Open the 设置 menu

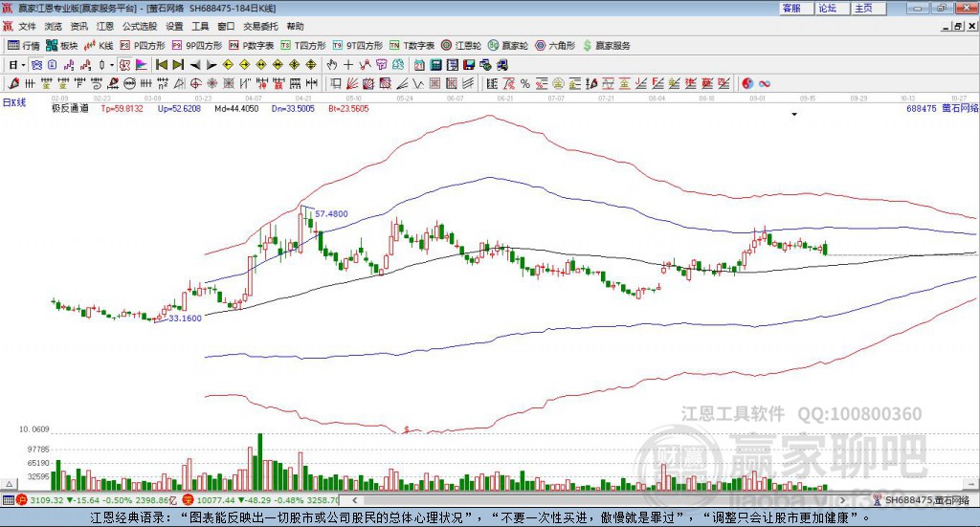174,26
